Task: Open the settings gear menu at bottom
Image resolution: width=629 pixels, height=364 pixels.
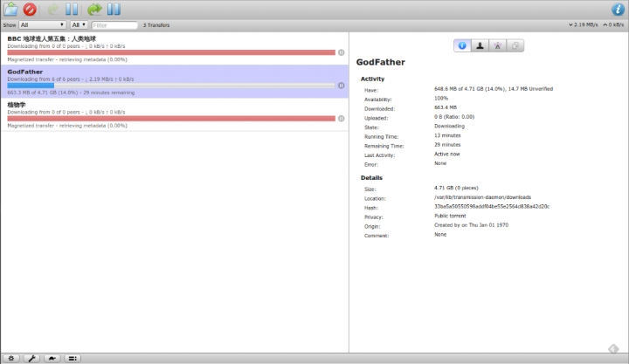Action: (x=11, y=358)
